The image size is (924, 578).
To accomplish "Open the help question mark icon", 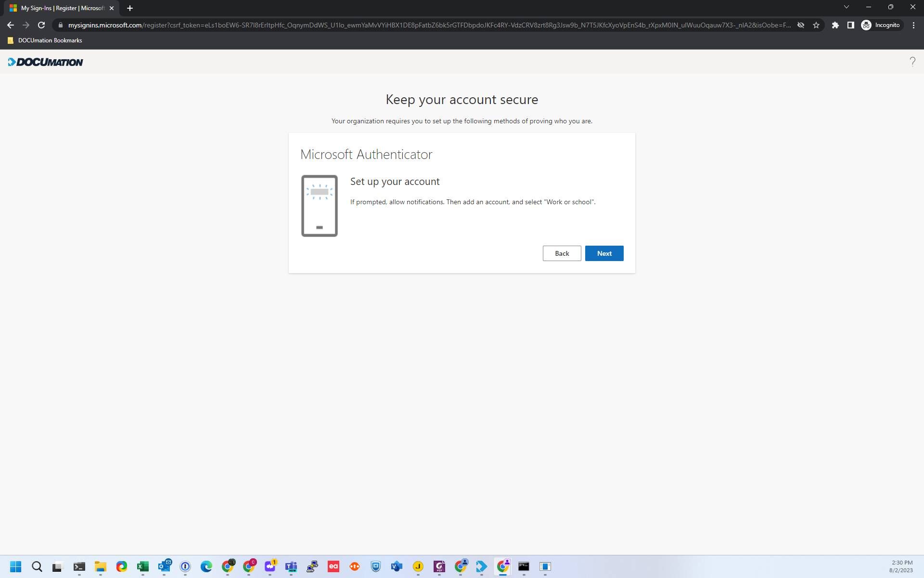I will 912,62.
